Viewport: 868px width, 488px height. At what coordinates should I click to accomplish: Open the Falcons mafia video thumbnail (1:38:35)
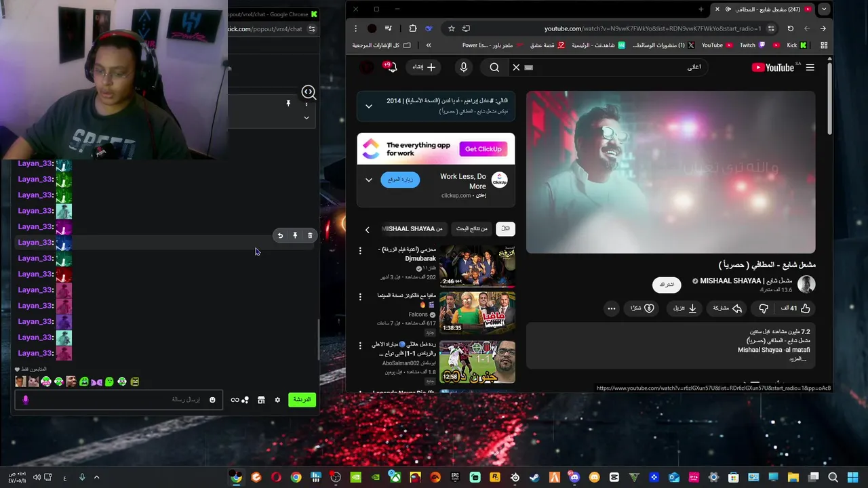(477, 312)
